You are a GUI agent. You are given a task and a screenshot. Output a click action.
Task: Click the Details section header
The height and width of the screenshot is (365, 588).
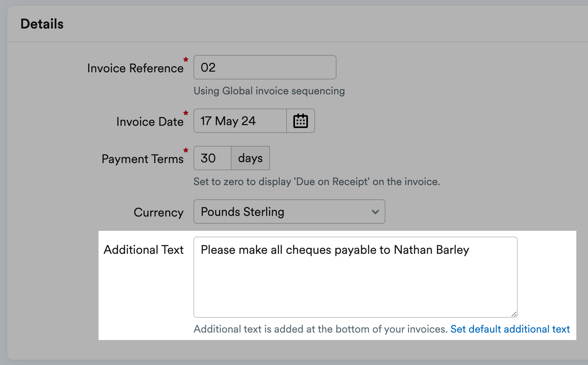pos(42,23)
